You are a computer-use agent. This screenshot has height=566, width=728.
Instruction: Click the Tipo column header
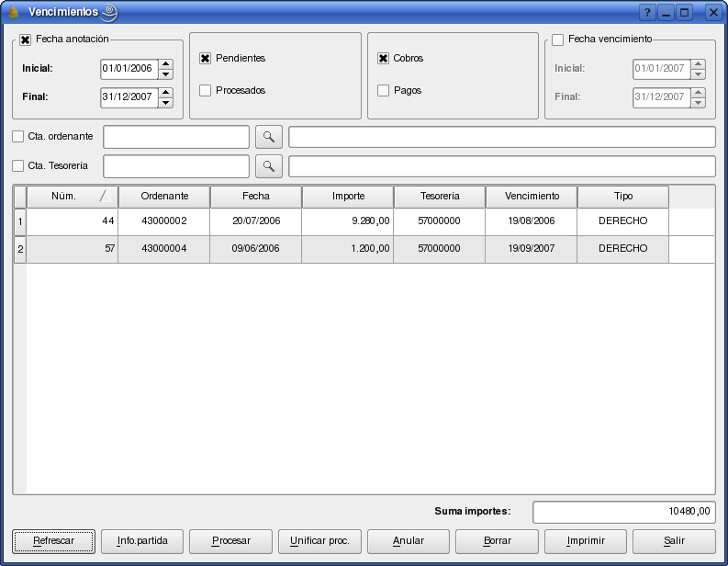tap(623, 197)
